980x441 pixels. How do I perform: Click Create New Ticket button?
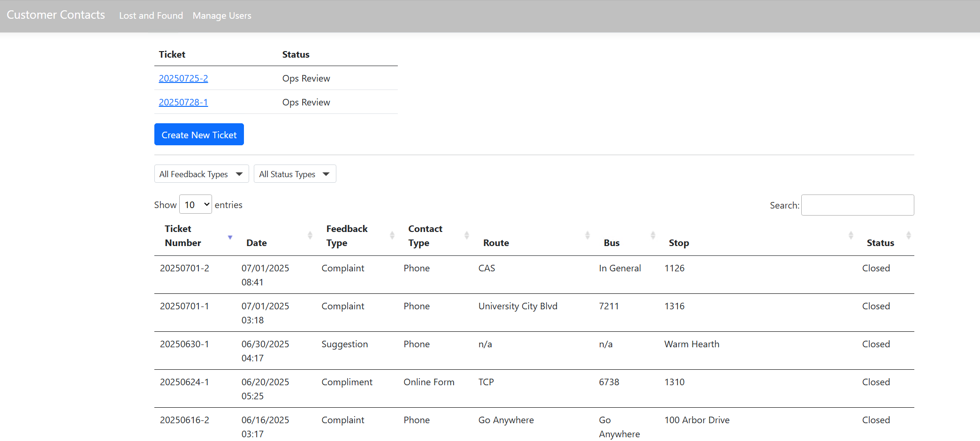[x=199, y=135]
